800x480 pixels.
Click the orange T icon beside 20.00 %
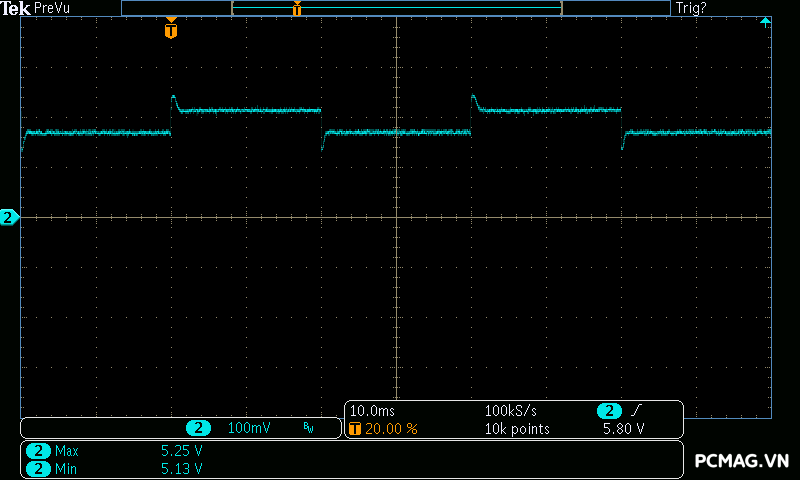click(x=355, y=428)
